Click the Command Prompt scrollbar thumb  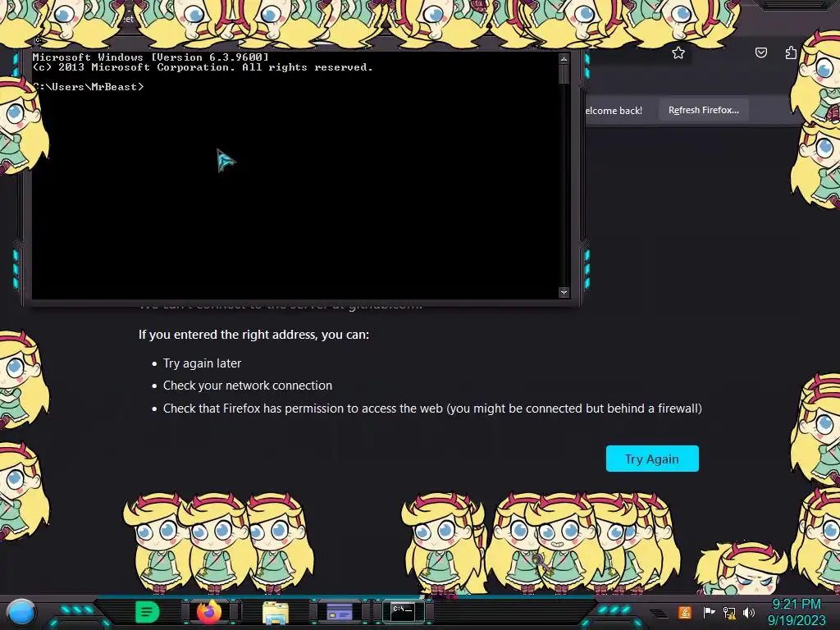coord(564,74)
